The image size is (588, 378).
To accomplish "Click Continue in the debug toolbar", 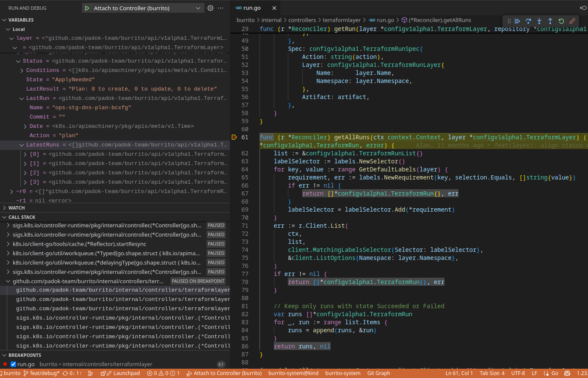I will pyautogui.click(x=518, y=21).
